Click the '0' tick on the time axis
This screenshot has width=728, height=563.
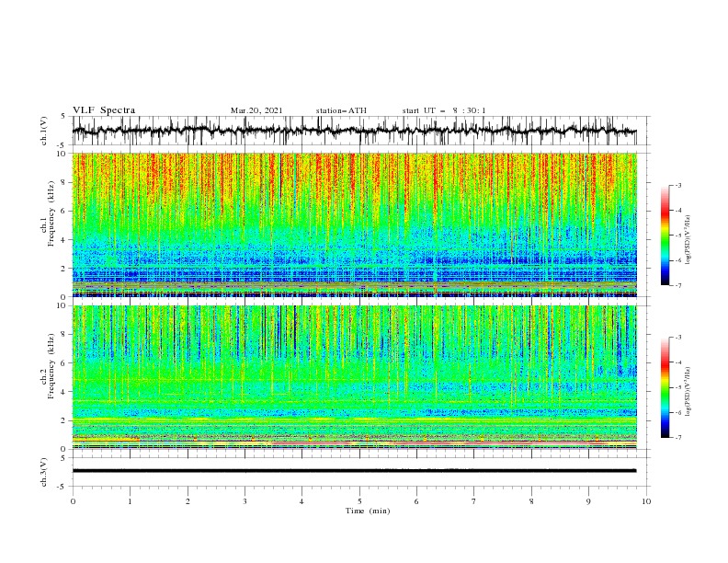[73, 501]
